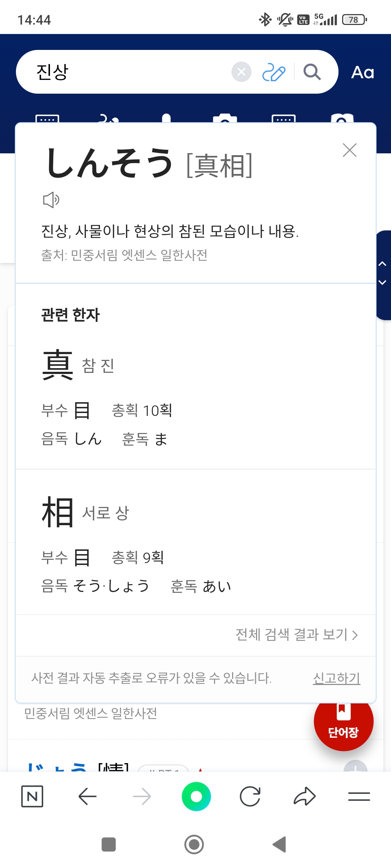391x868 pixels.
Task: Tap the magnifier search icon
Action: click(312, 72)
